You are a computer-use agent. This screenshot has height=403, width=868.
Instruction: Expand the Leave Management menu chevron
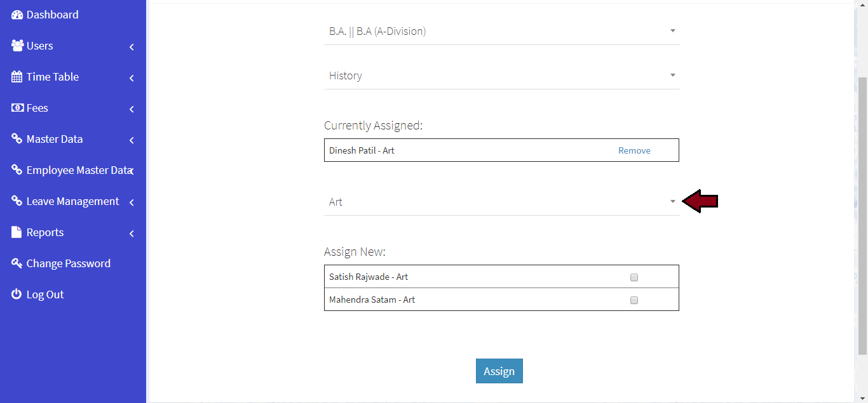(132, 202)
